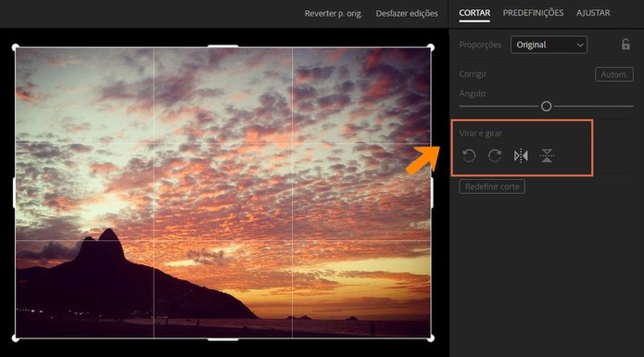The height and width of the screenshot is (357, 644).
Task: Click Desfazer edições
Action: click(x=406, y=14)
